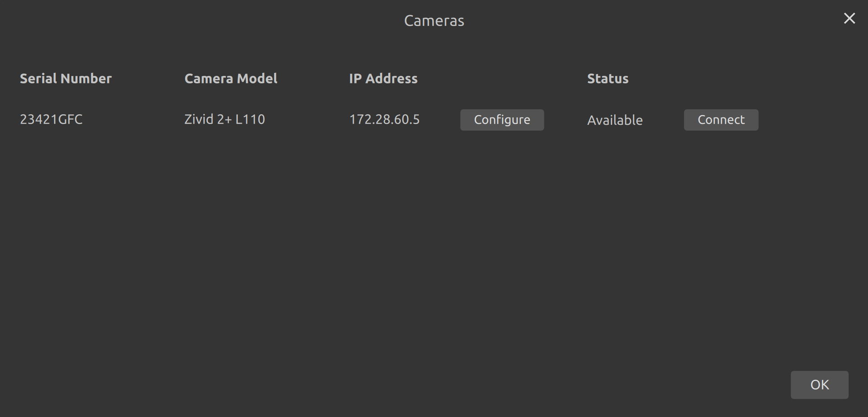Click the Configure button beside the IP address

502,120
